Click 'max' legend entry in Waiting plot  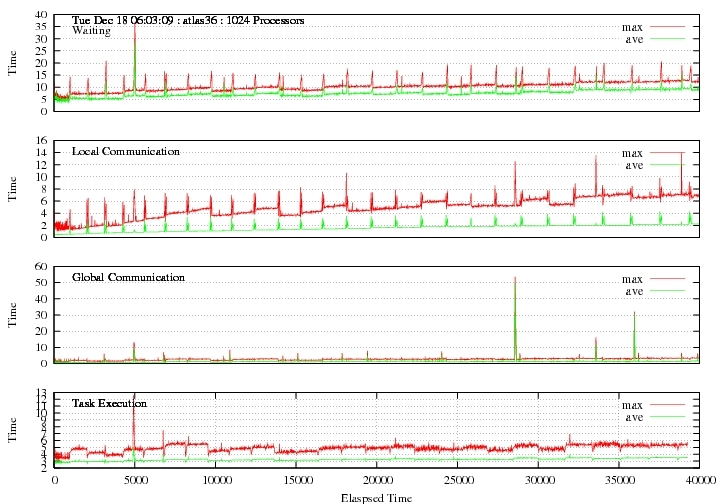(631, 26)
